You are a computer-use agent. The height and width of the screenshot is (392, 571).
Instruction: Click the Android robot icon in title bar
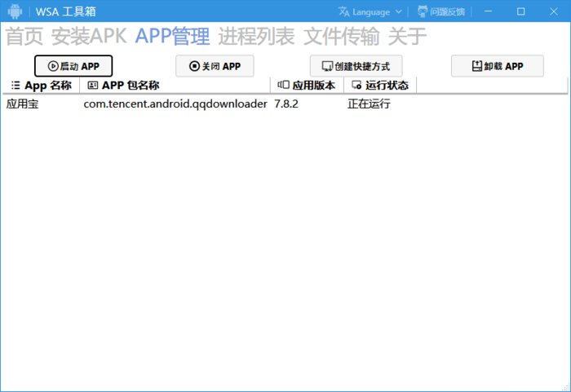pos(15,11)
